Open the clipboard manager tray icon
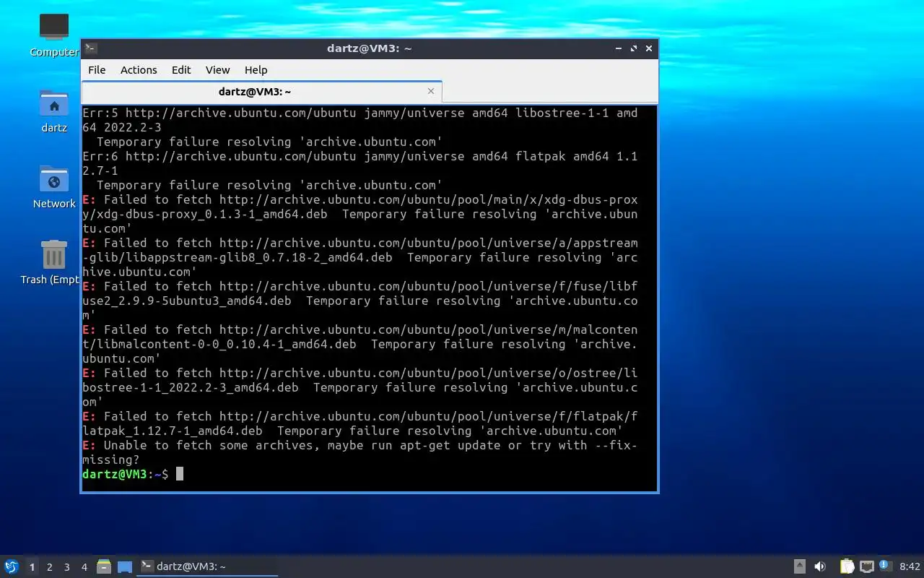Image resolution: width=924 pixels, height=578 pixels. (x=847, y=566)
